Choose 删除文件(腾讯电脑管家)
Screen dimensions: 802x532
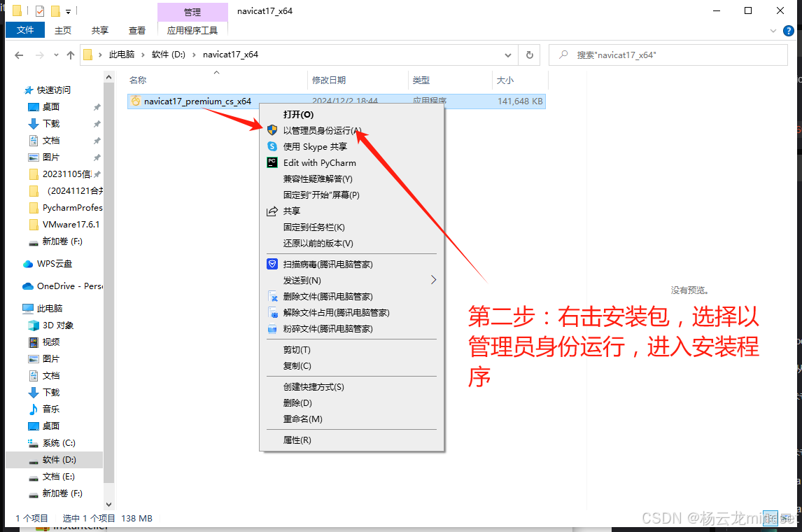click(352, 297)
